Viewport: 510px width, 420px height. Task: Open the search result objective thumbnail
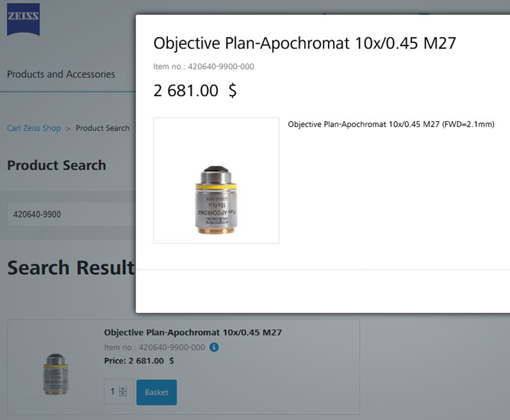(55, 374)
